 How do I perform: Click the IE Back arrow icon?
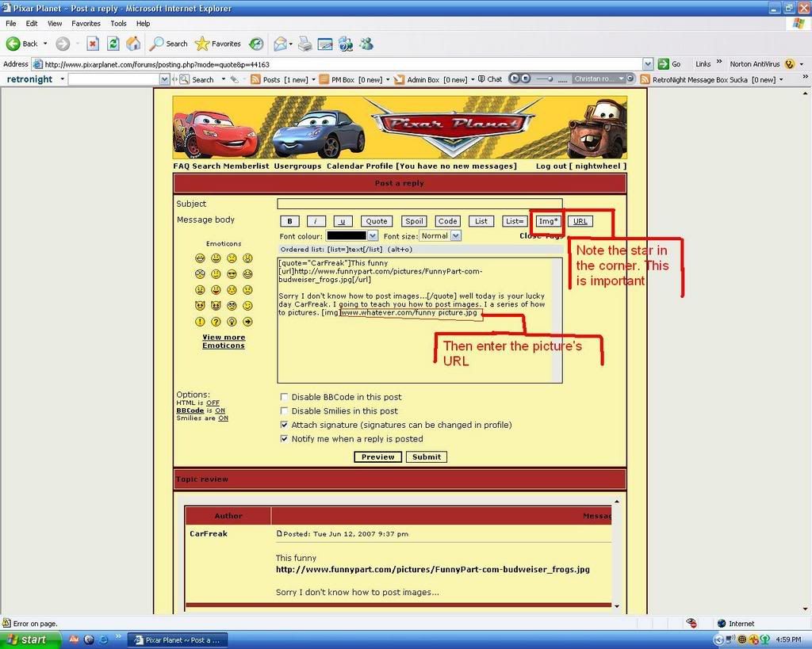click(x=13, y=44)
